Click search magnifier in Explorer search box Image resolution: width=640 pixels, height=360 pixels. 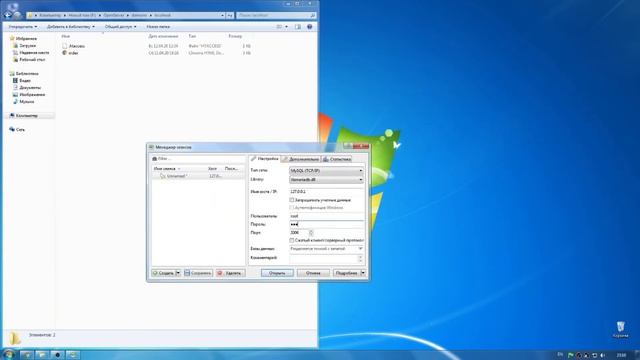click(x=313, y=16)
